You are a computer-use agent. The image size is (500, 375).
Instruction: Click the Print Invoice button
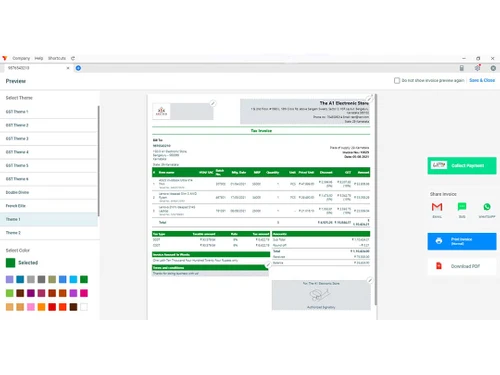[462, 241]
